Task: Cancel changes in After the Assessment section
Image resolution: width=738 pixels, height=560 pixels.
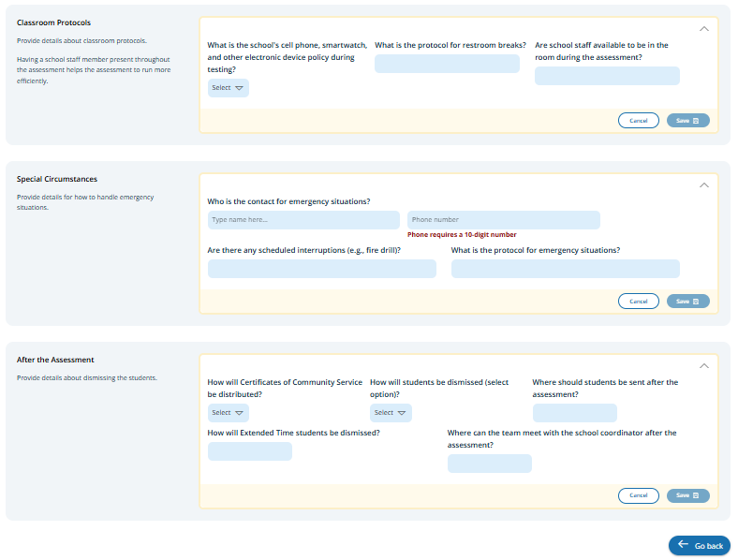Action: 638,495
